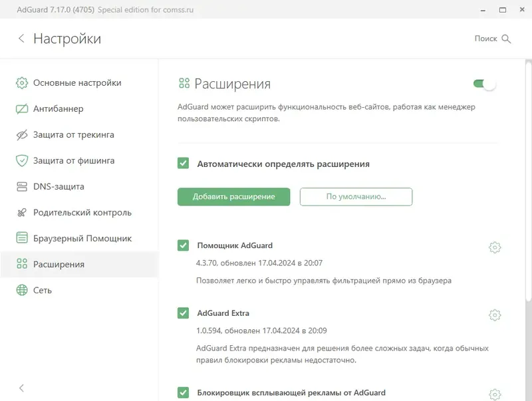Switch to the Сеть settings section
The image size is (532, 401).
(43, 290)
